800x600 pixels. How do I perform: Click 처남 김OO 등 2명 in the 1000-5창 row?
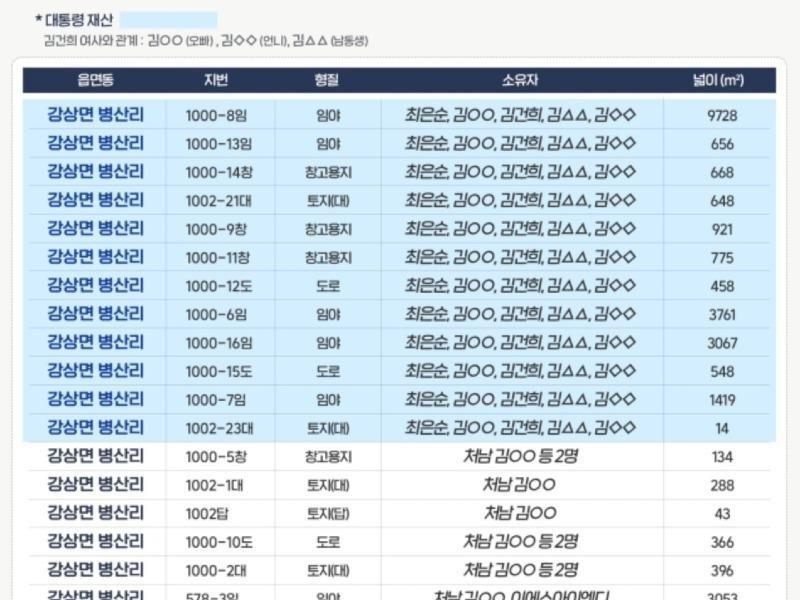point(520,457)
